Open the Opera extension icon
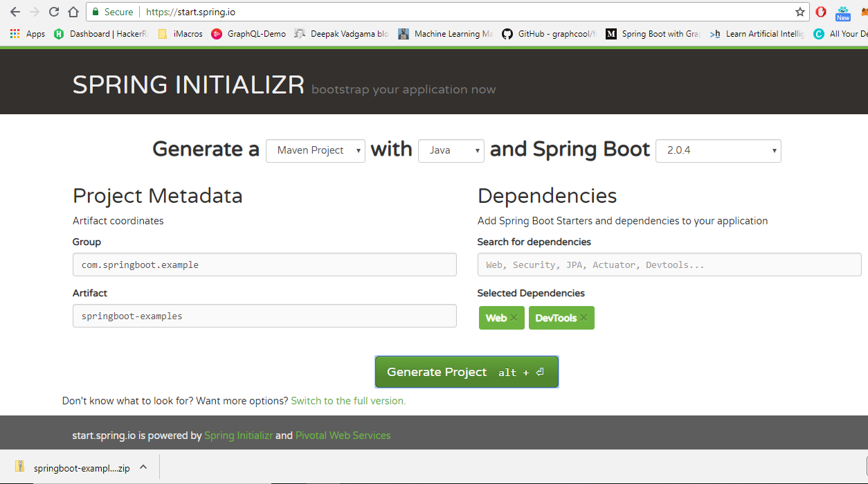Screen dimensions: 868x484 click(821, 12)
